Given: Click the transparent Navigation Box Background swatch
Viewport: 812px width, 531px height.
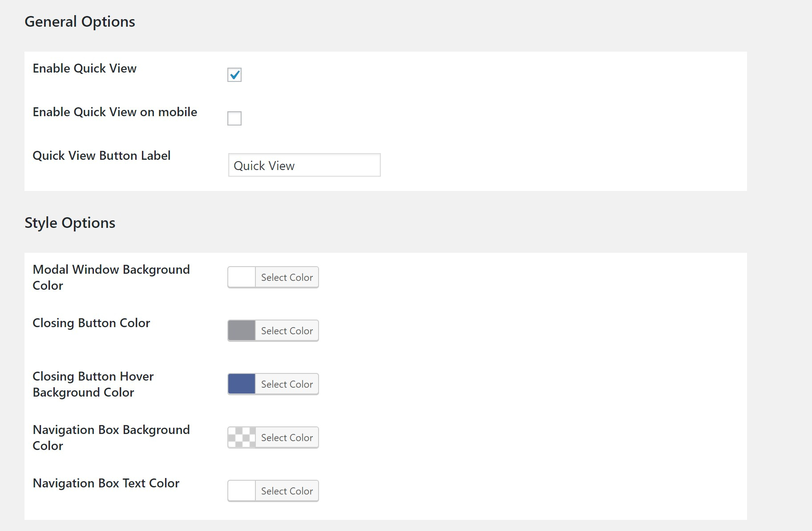Looking at the screenshot, I should point(242,438).
